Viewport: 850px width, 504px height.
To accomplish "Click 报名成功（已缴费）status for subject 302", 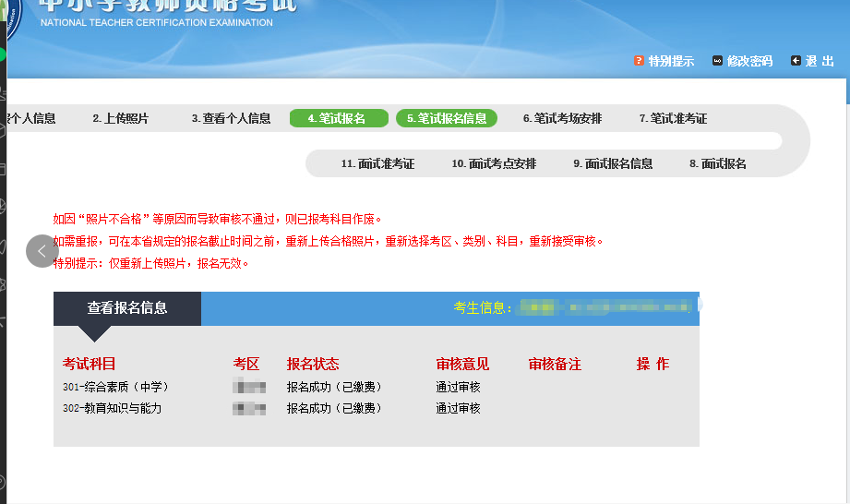I will [x=334, y=408].
